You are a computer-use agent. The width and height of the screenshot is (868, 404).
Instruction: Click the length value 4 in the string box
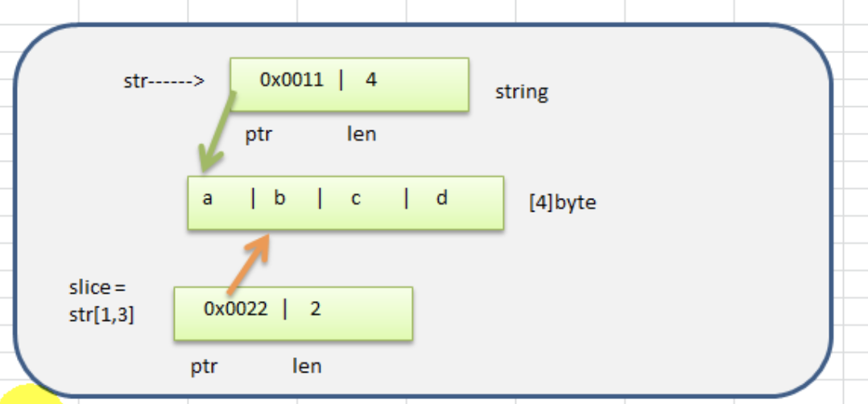tap(370, 80)
